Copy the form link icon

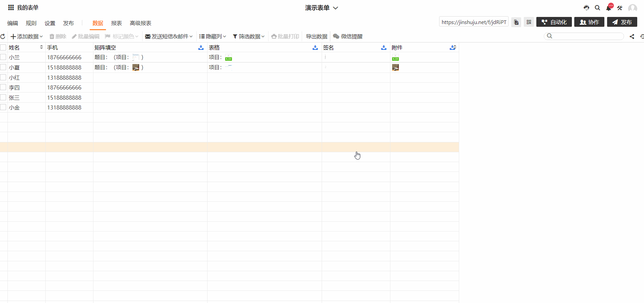coord(516,22)
